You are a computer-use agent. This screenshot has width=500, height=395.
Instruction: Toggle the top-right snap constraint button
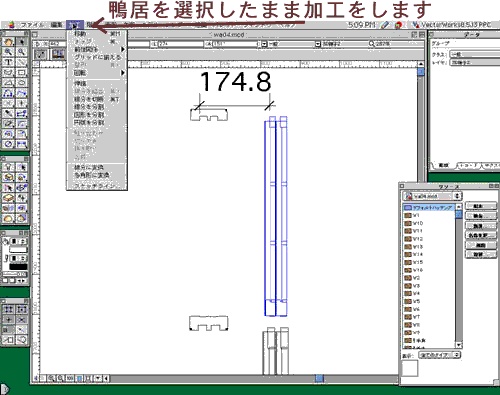pyautogui.click(x=22, y=309)
